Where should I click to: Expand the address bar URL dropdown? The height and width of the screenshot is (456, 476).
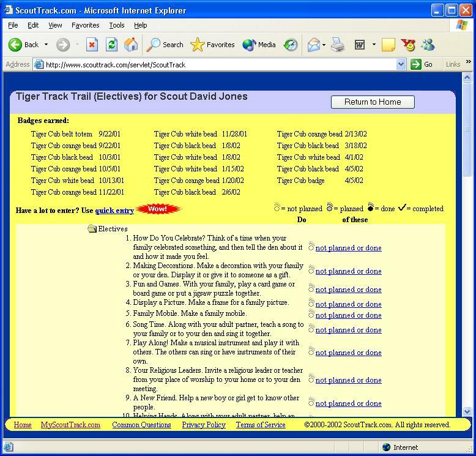pyautogui.click(x=401, y=64)
